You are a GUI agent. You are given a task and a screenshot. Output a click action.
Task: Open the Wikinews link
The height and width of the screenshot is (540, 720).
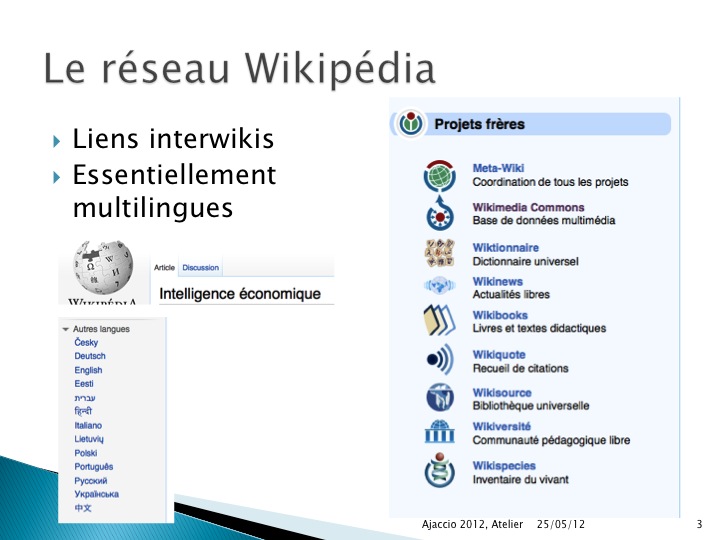[x=498, y=281]
